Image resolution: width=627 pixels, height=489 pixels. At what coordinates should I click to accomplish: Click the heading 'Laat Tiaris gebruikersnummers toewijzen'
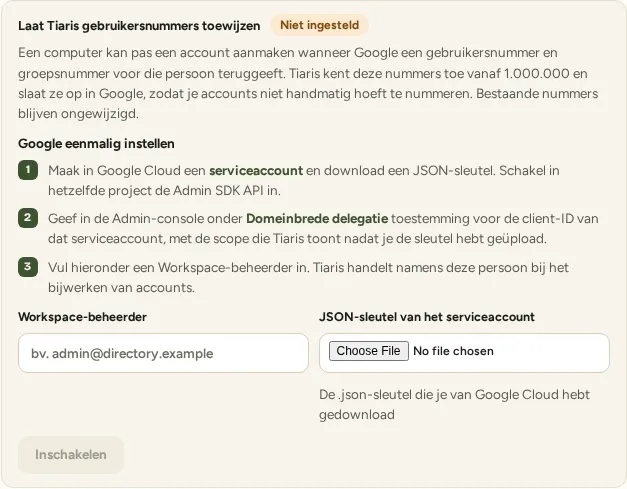click(139, 26)
